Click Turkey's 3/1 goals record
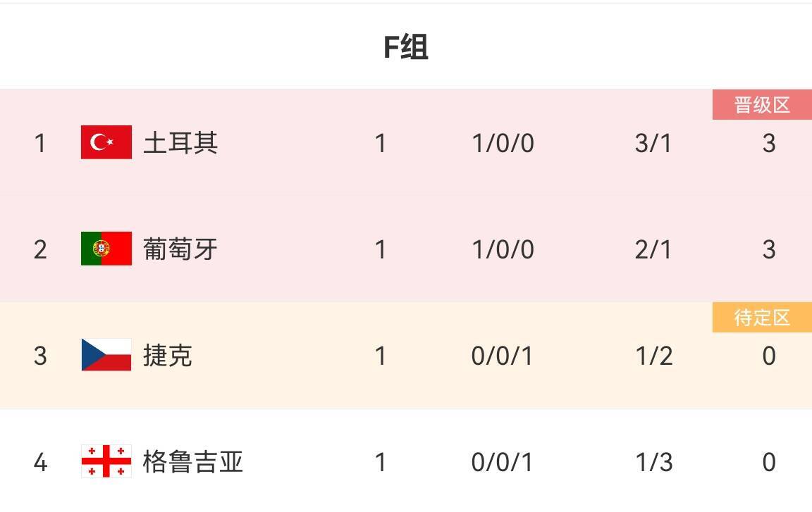The width and height of the screenshot is (812, 512). coord(653,143)
